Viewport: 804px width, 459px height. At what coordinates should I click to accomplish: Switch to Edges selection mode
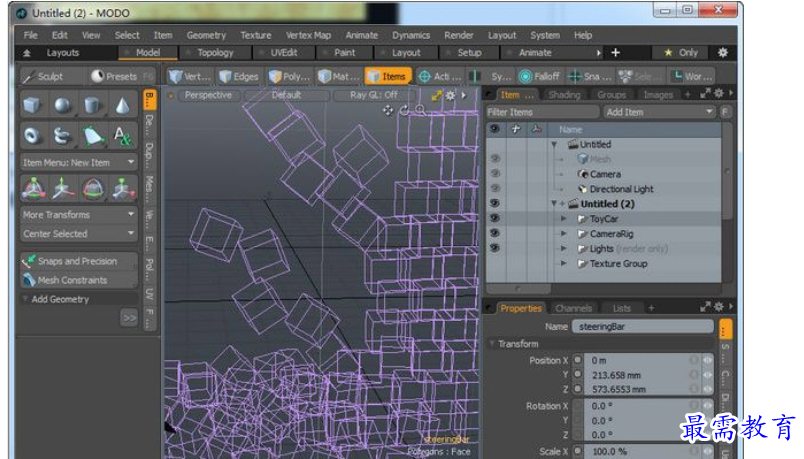pyautogui.click(x=239, y=76)
